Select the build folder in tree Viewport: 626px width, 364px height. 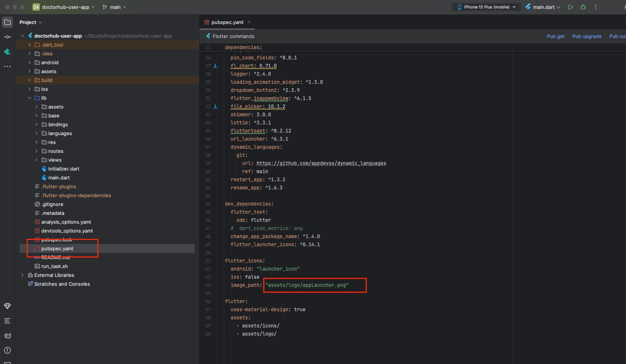click(47, 80)
